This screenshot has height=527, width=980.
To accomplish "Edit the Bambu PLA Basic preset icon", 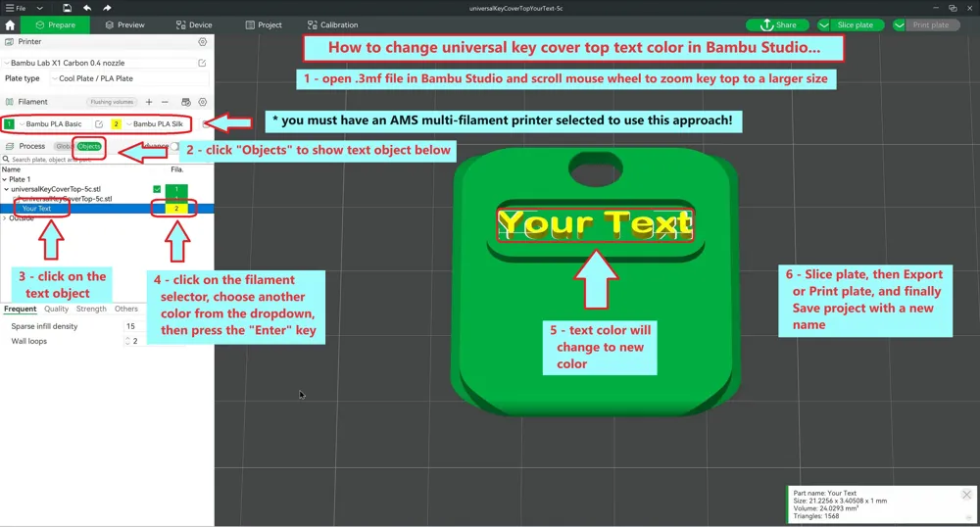I will pyautogui.click(x=99, y=124).
